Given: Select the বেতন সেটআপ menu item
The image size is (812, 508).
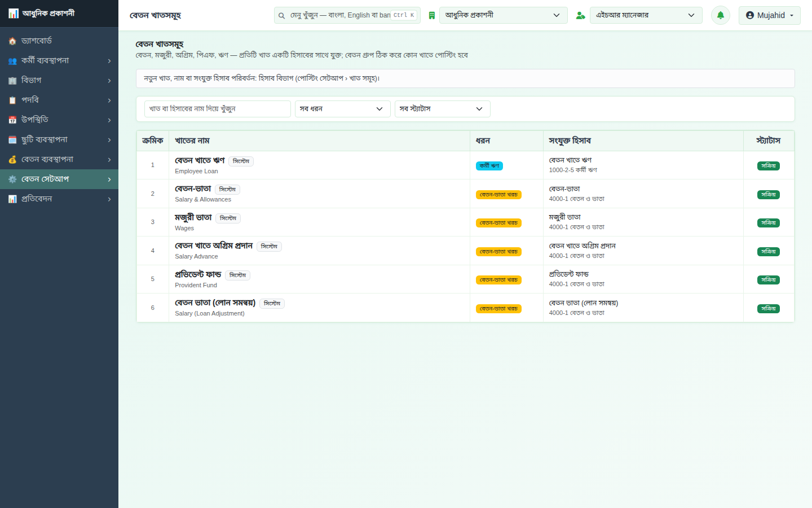Looking at the screenshot, I should click(x=59, y=179).
